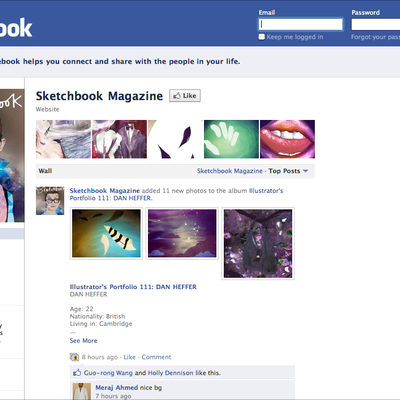Open Meraj Ahmed's profile link
The image size is (400, 400).
(117, 387)
